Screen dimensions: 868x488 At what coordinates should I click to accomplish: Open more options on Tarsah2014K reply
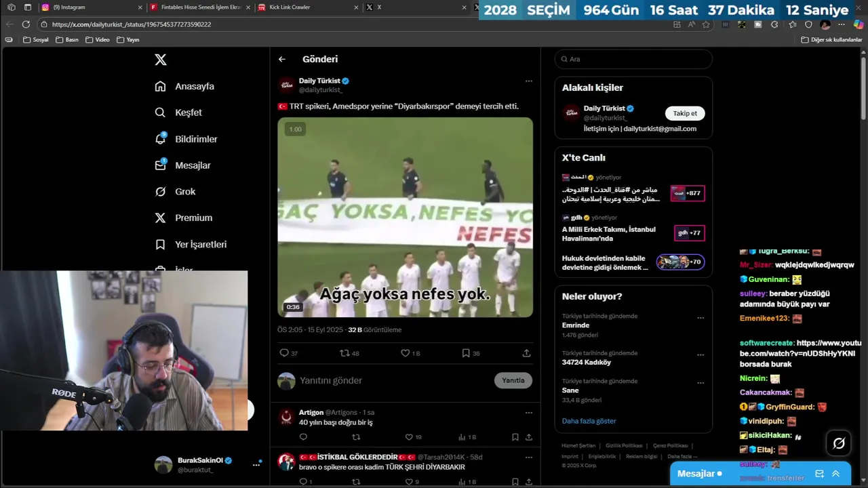(528, 457)
